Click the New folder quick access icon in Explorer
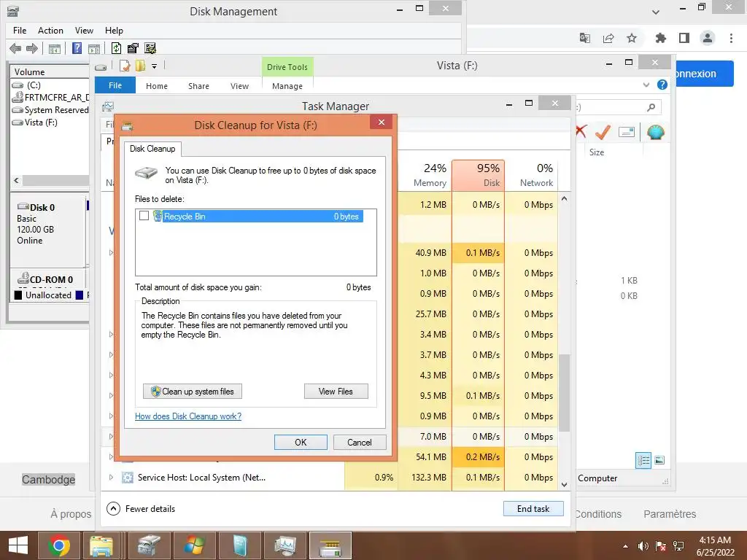This screenshot has width=747, height=560. pyautogui.click(x=140, y=66)
